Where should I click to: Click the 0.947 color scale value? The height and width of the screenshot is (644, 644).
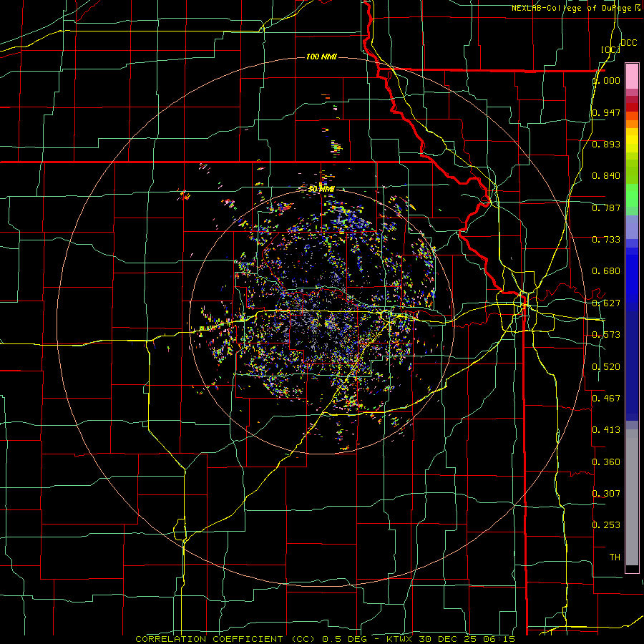[x=606, y=112]
